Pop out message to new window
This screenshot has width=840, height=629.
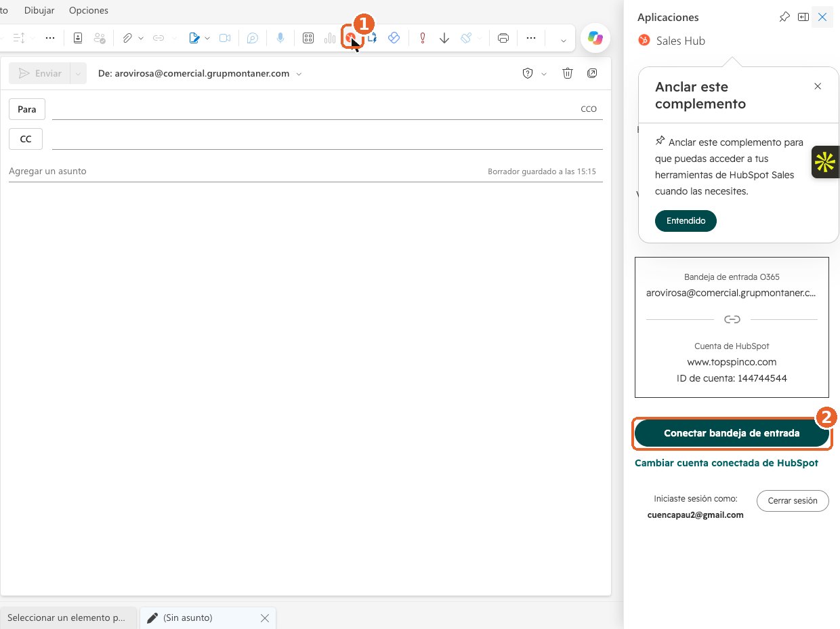coord(592,73)
